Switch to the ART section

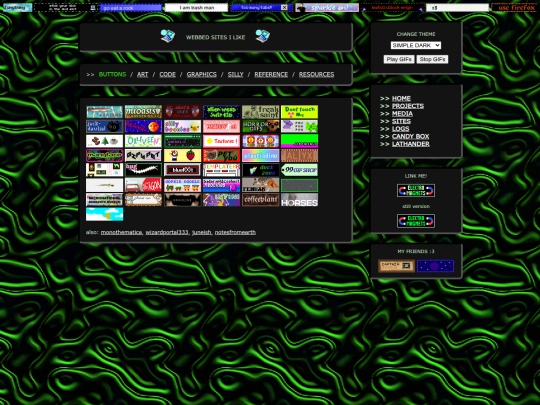(x=143, y=74)
